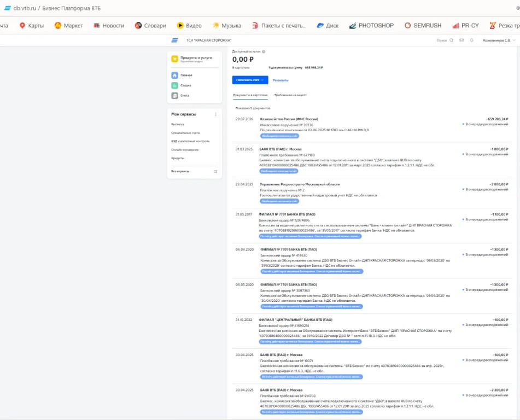Screen dimensions: 520x420
Task: Switch to the Документы в картотеке tab
Action: [x=250, y=95]
